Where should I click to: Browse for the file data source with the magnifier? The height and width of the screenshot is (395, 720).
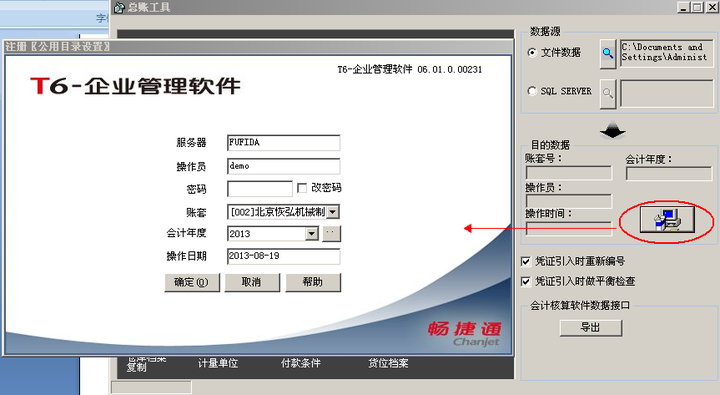[x=608, y=54]
